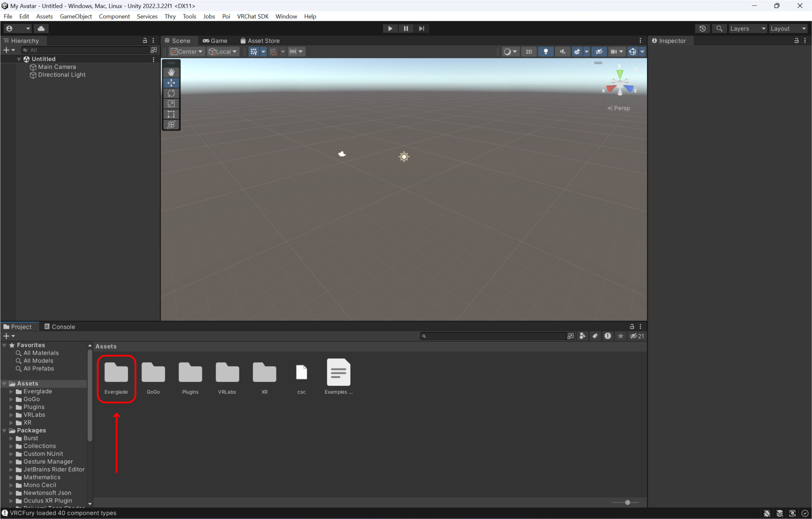Image resolution: width=812 pixels, height=519 pixels.
Task: Click pause button in Unity toolbar
Action: [406, 28]
